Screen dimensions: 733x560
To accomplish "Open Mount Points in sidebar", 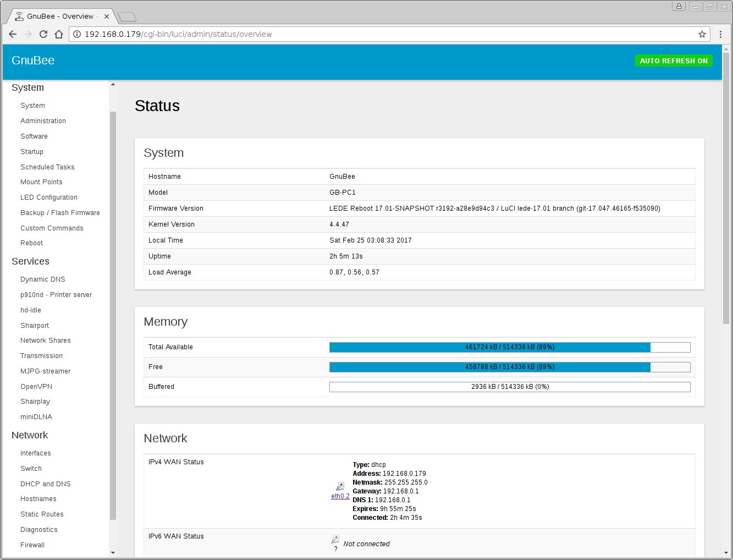I will point(41,182).
